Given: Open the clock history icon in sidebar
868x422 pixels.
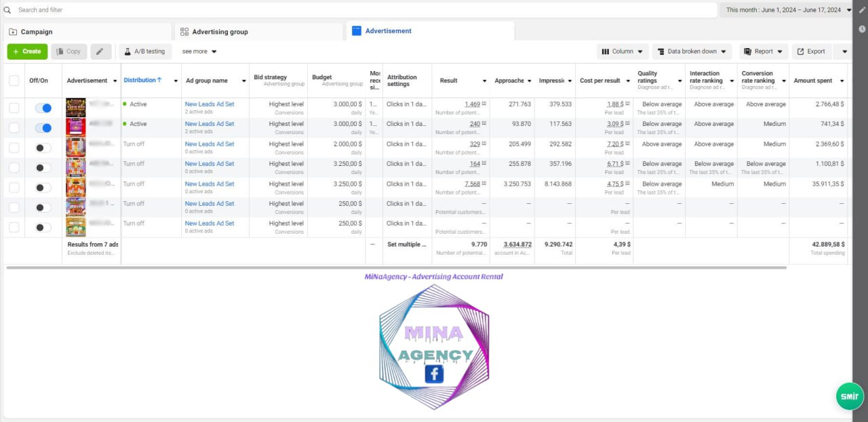Looking at the screenshot, I should point(862,29).
